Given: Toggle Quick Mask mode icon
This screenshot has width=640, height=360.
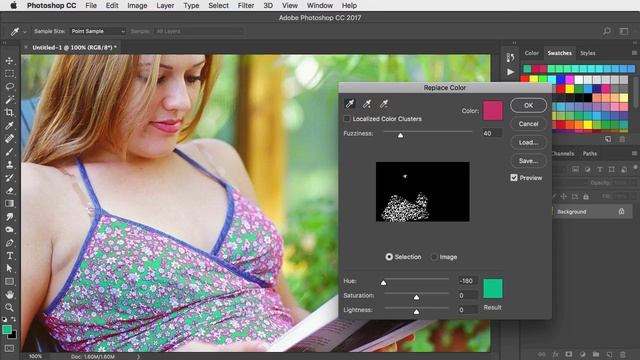Looking at the screenshot, I should tap(9, 348).
